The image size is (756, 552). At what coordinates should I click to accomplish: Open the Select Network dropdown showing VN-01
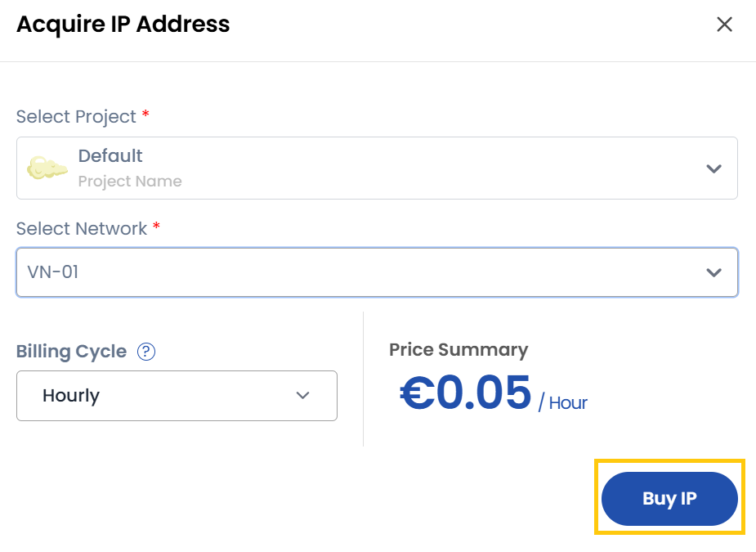(376, 272)
